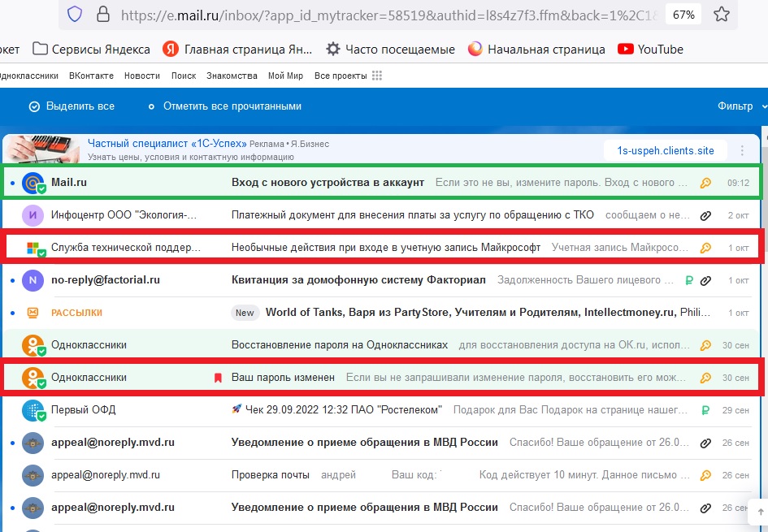Toggle red flag on Ваш пароль изменен email

218,378
